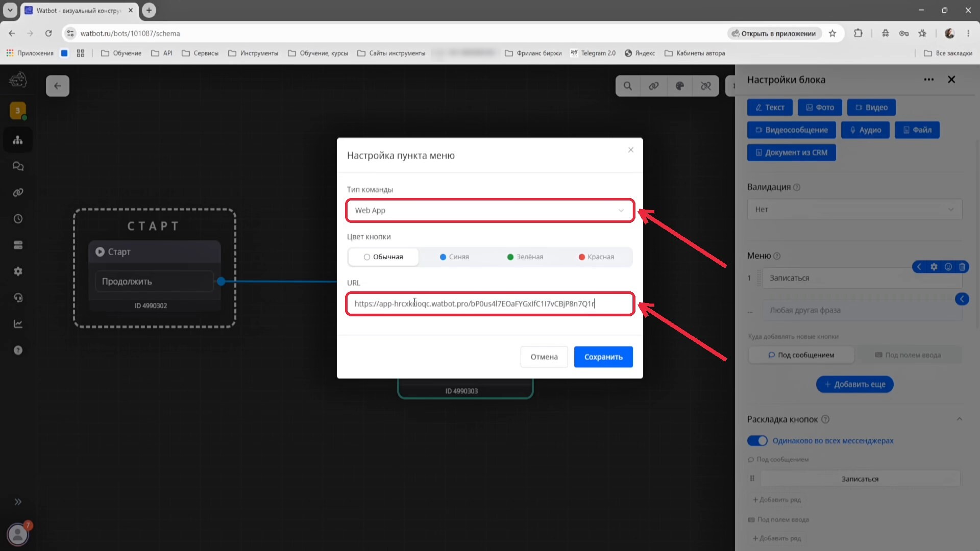Open the color palette canvas tool

680,86
